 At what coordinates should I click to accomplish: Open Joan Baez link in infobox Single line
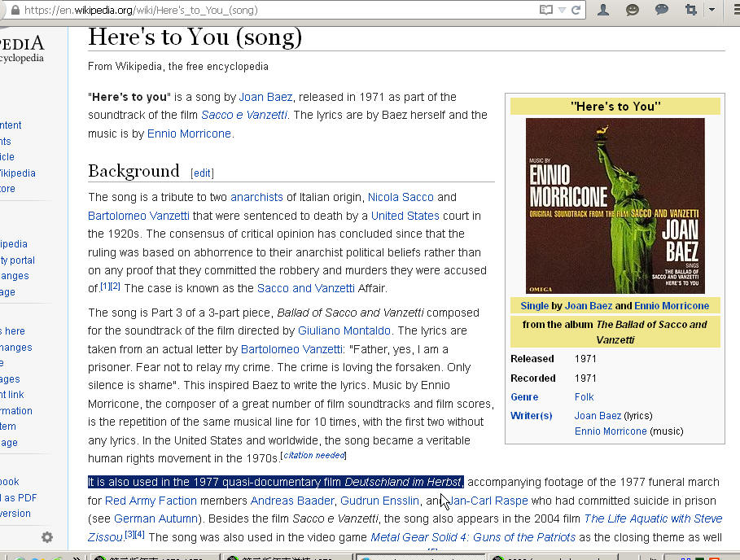[x=589, y=306]
